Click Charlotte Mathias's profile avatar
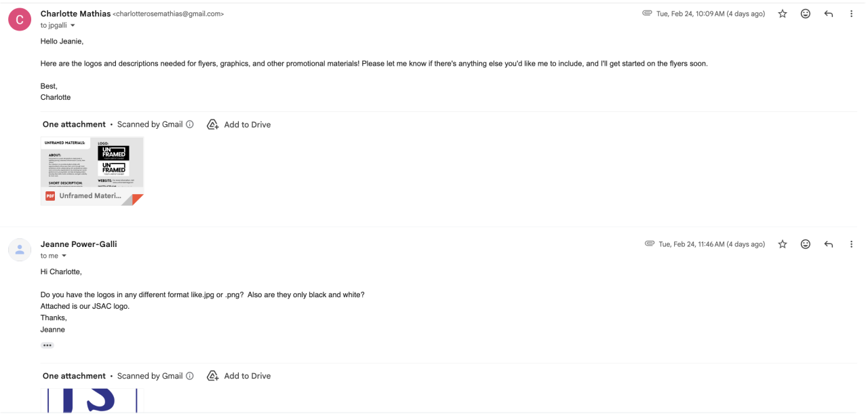The height and width of the screenshot is (420, 868). 20,20
